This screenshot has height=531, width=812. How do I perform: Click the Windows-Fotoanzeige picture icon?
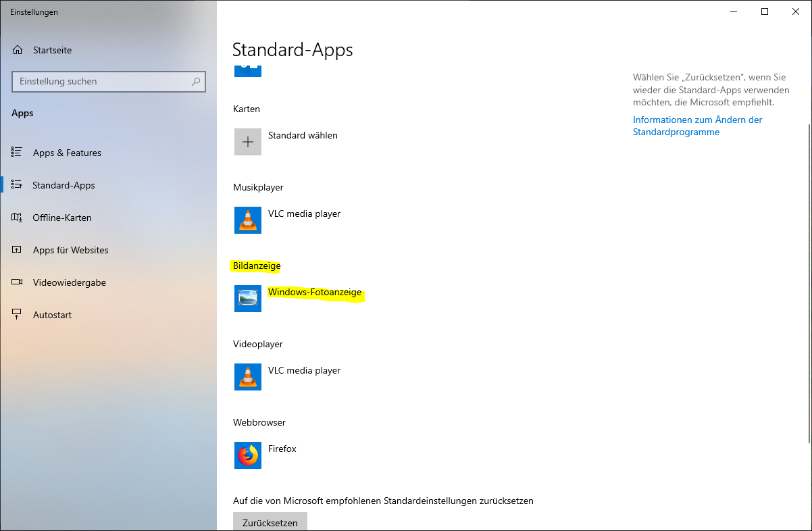[x=248, y=299]
